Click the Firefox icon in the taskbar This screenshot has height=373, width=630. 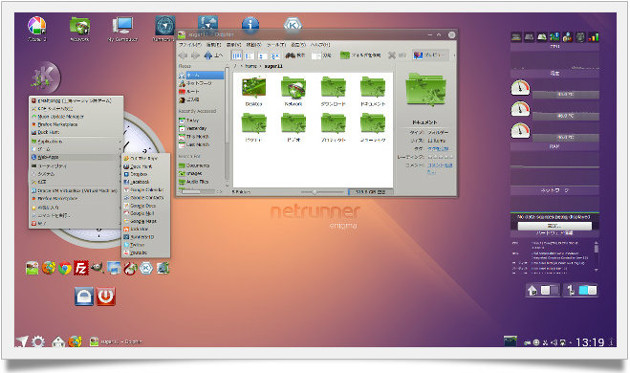(x=75, y=342)
